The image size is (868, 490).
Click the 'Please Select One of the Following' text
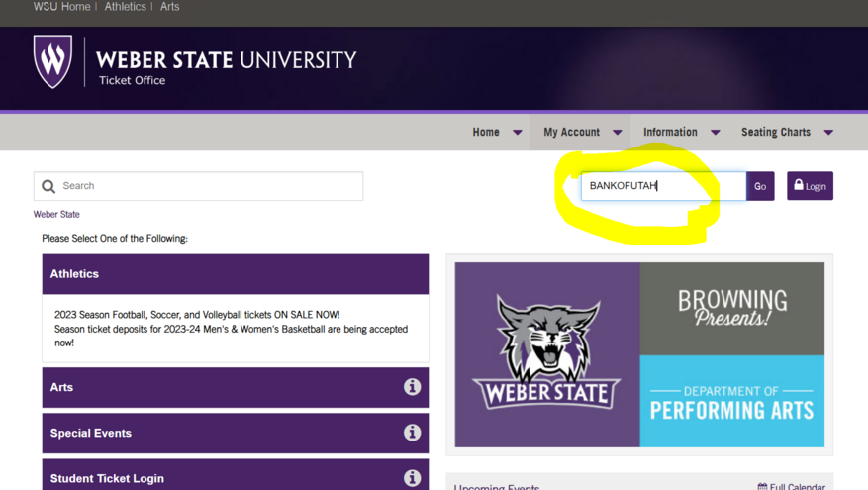pyautogui.click(x=115, y=239)
